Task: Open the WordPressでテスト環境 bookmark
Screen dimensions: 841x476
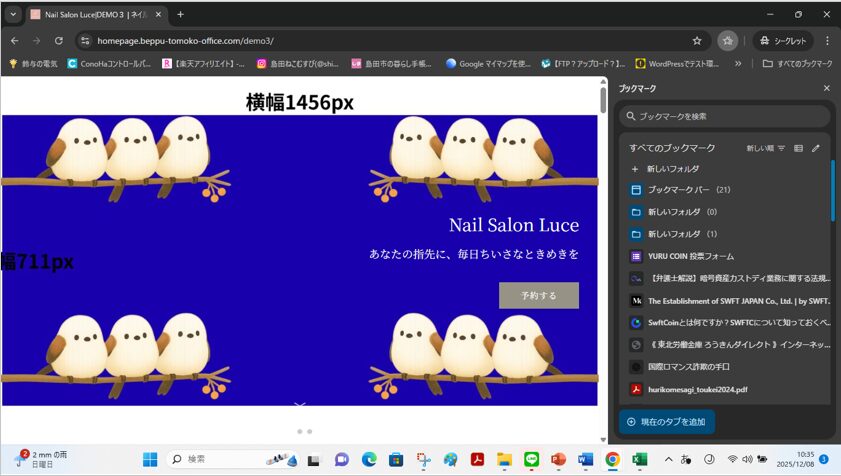Action: click(x=677, y=63)
